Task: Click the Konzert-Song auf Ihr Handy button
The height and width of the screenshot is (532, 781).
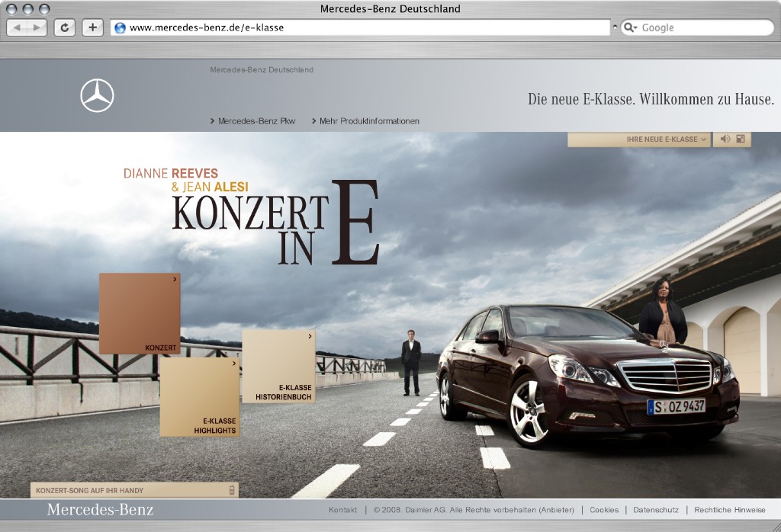Action: click(134, 490)
